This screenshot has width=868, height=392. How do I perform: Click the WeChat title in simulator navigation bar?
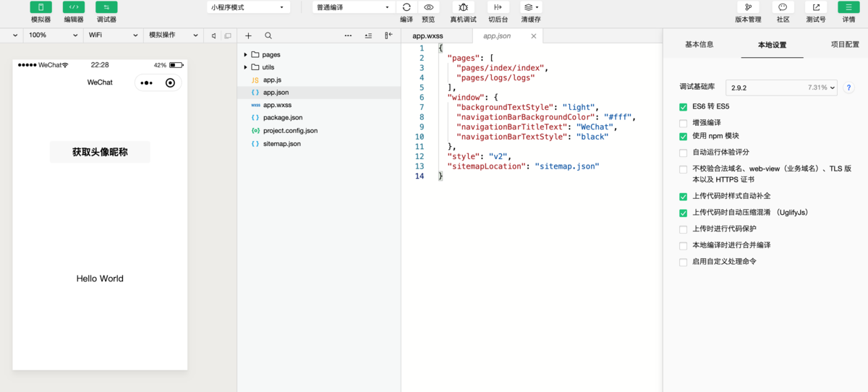100,82
